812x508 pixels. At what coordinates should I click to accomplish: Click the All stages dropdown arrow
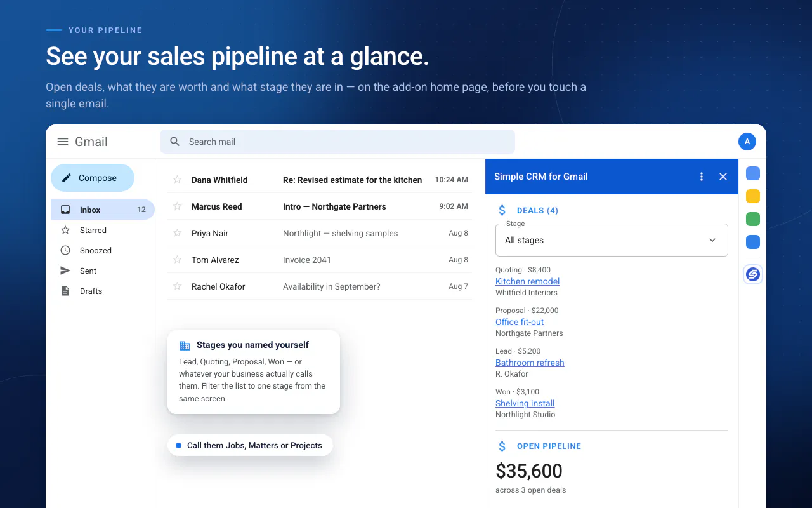point(712,240)
